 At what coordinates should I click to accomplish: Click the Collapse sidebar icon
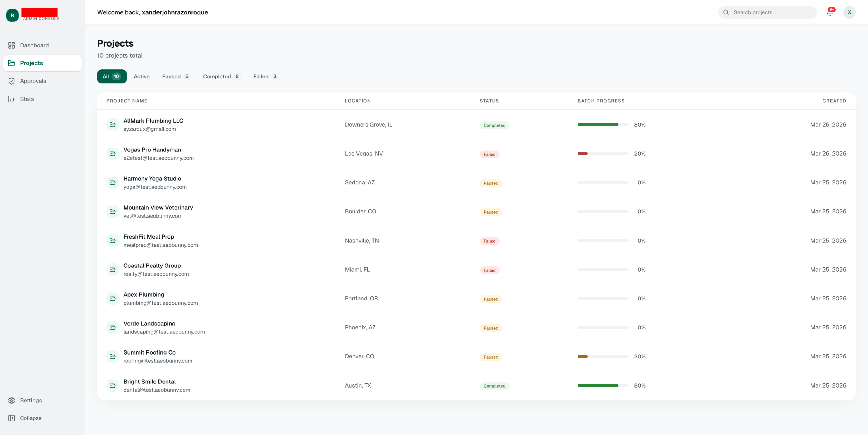click(12, 418)
